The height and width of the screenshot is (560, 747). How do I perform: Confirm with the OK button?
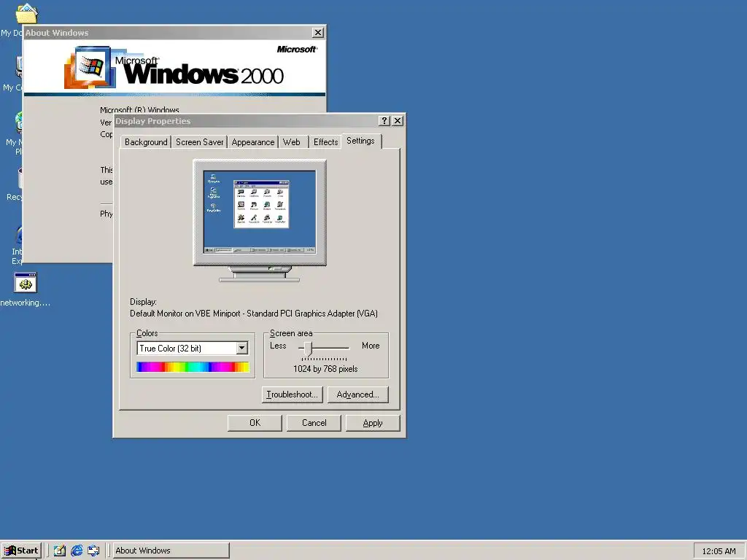255,423
